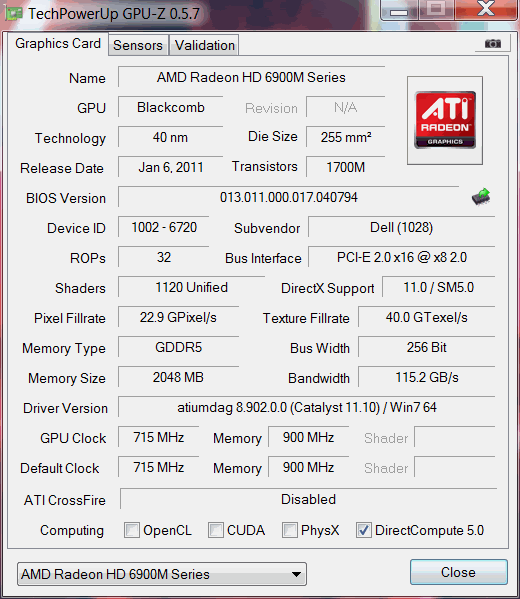520x599 pixels.
Task: Select the Name field value
Action: coord(251,78)
